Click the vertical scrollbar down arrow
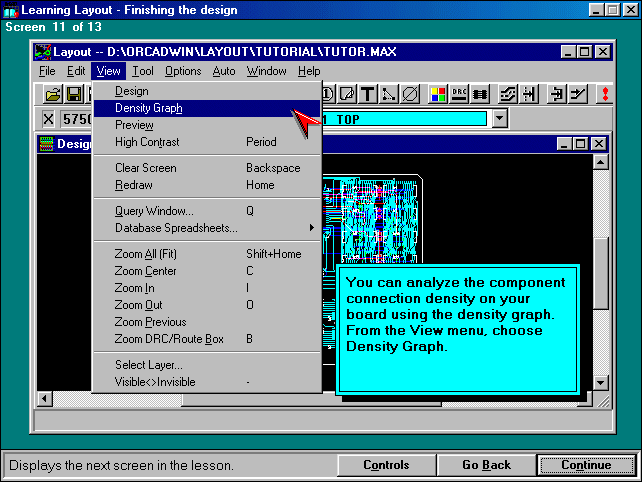The image size is (642, 482). coord(600,383)
